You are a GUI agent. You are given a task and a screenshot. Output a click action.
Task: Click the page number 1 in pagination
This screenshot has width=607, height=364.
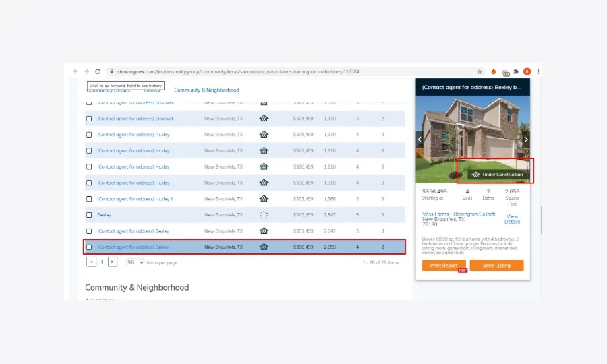pyautogui.click(x=102, y=262)
